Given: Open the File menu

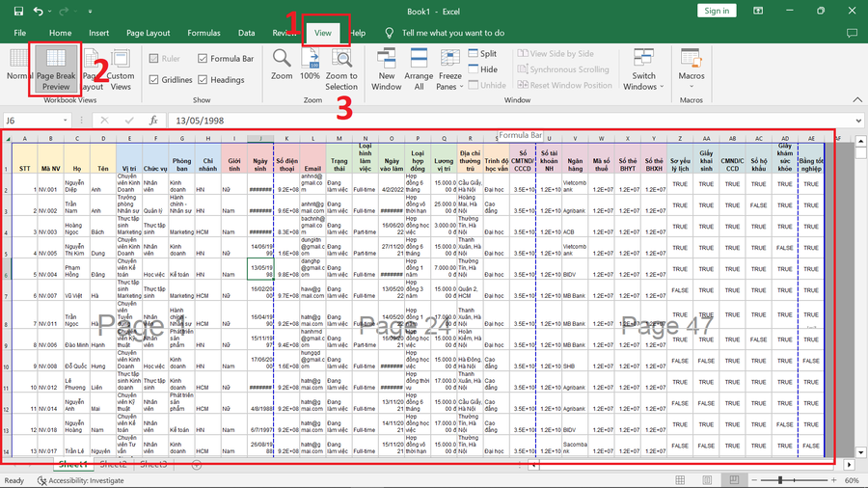Looking at the screenshot, I should [20, 33].
